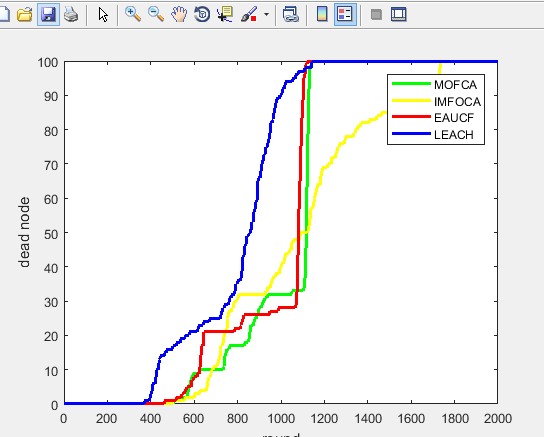Click the yellow line sample in legend
The image size is (544, 437).
click(411, 101)
